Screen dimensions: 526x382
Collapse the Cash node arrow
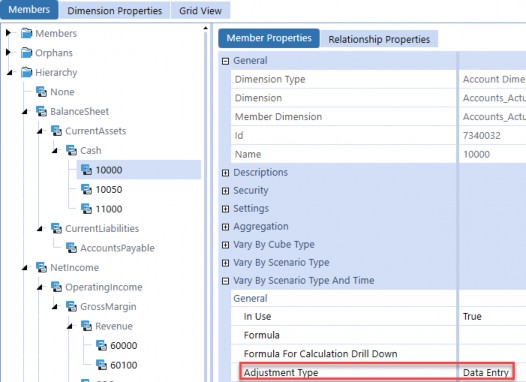click(x=55, y=150)
